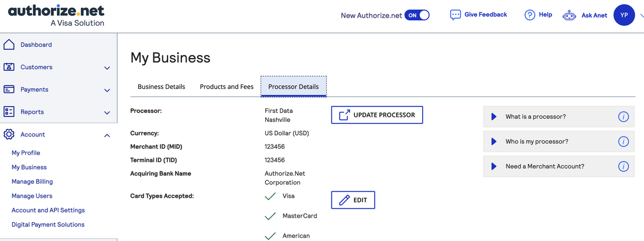The width and height of the screenshot is (644, 241).
Task: Expand Who is my processor triangle
Action: tap(494, 142)
